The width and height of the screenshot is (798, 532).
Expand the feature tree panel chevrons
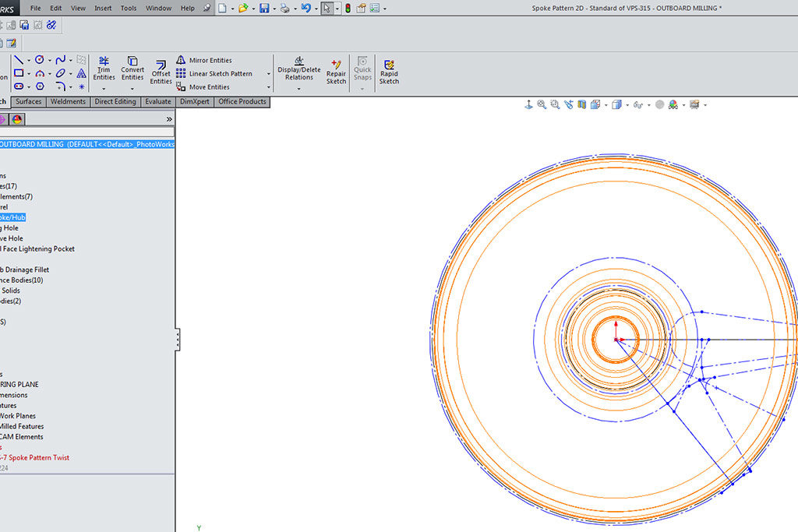(x=169, y=119)
